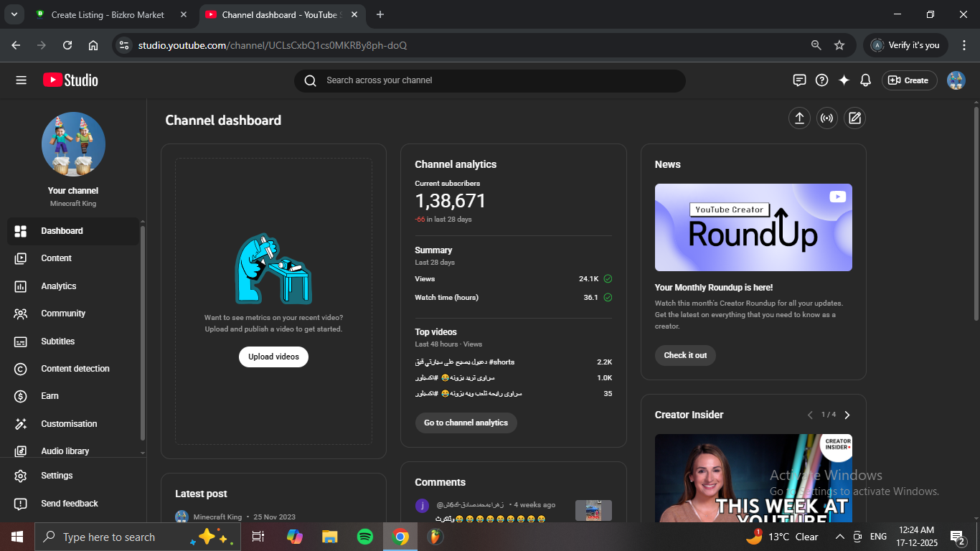Open the browser tab search dropdown

pyautogui.click(x=14, y=14)
